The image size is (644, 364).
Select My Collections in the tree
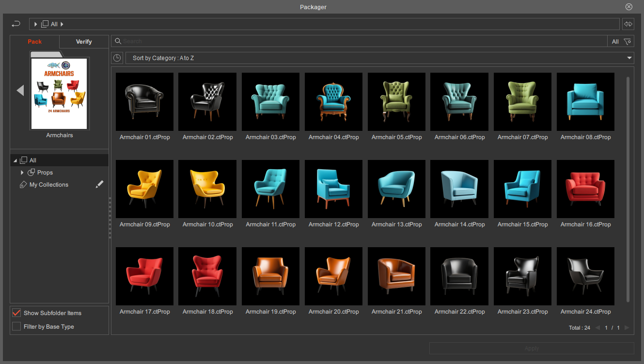click(49, 185)
